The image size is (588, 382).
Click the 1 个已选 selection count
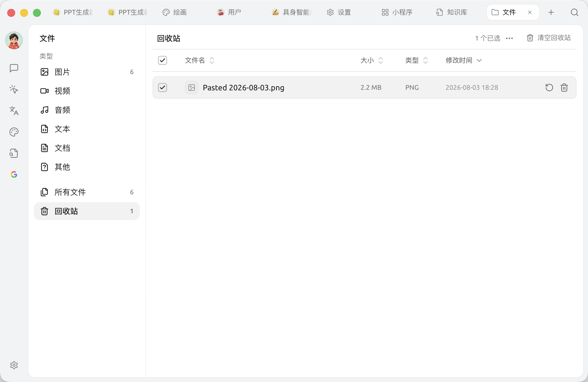click(x=488, y=38)
